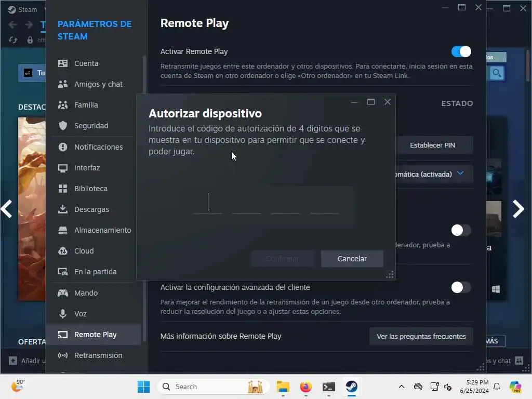The image size is (532, 399).
Task: Click the featured game artwork thumbnail
Action: (x=32, y=209)
